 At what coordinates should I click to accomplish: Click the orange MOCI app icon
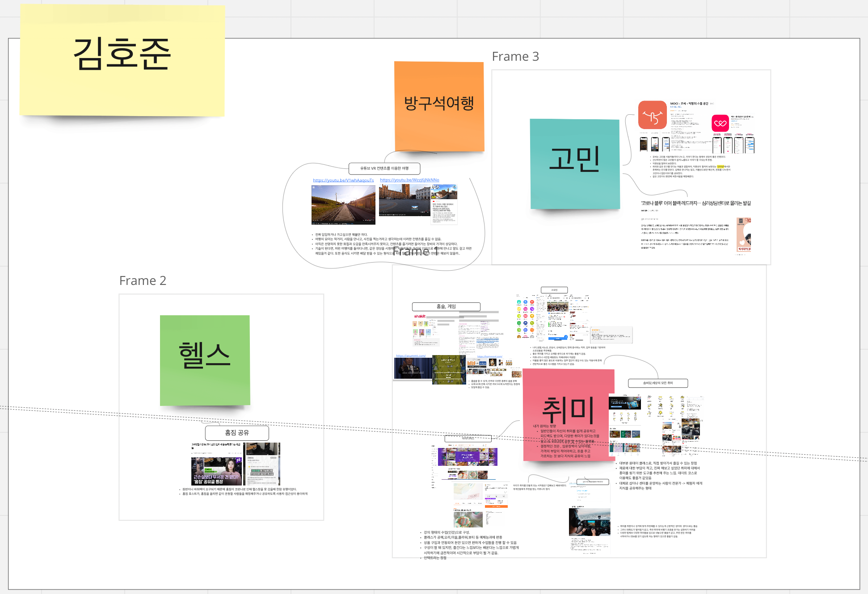coord(652,115)
